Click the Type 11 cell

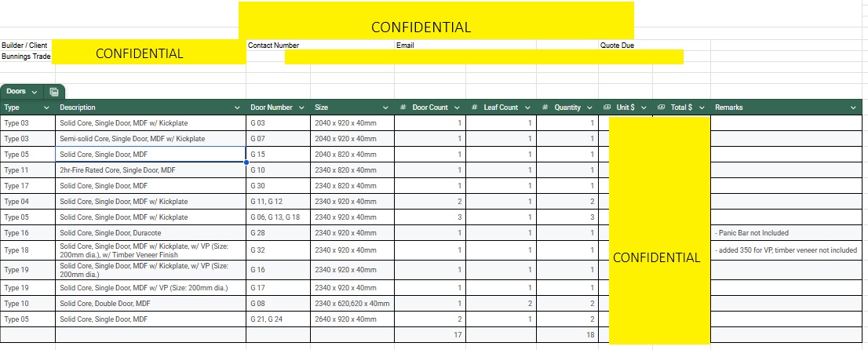pos(27,170)
